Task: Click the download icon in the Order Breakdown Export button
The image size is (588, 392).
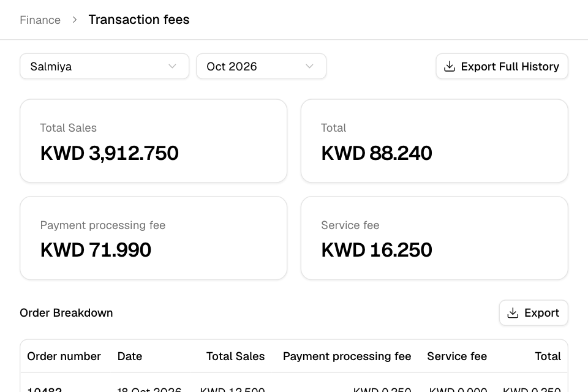Action: tap(513, 313)
